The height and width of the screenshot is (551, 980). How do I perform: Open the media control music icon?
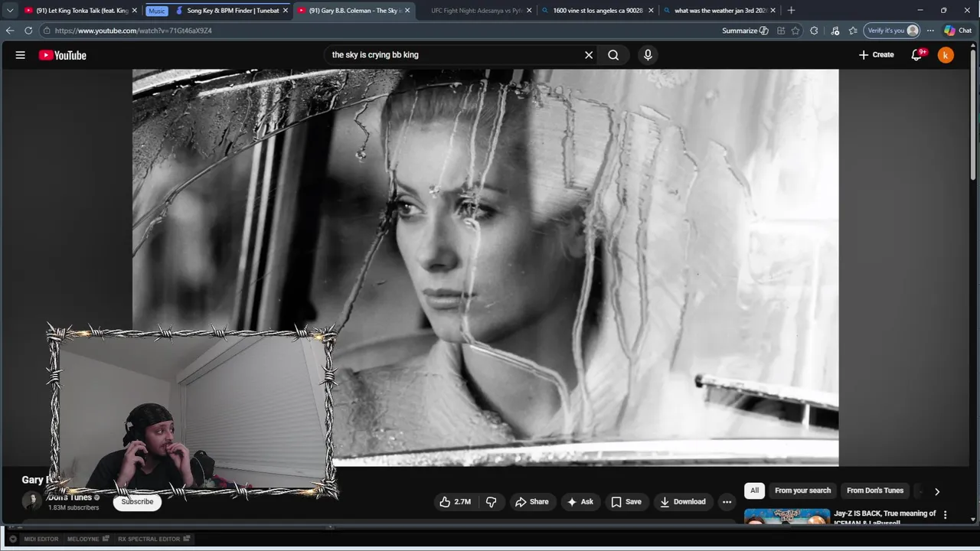pyautogui.click(x=835, y=31)
